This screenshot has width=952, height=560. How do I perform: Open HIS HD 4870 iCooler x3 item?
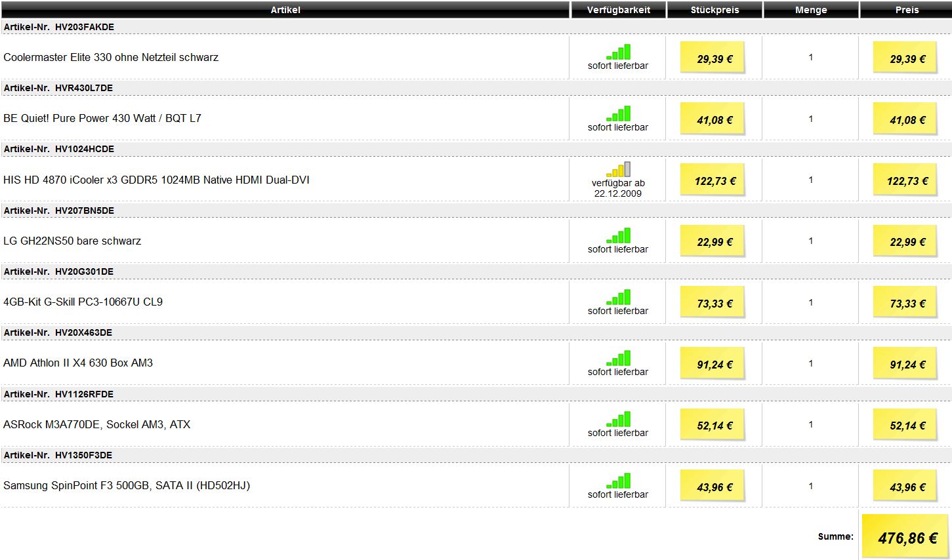(x=156, y=180)
